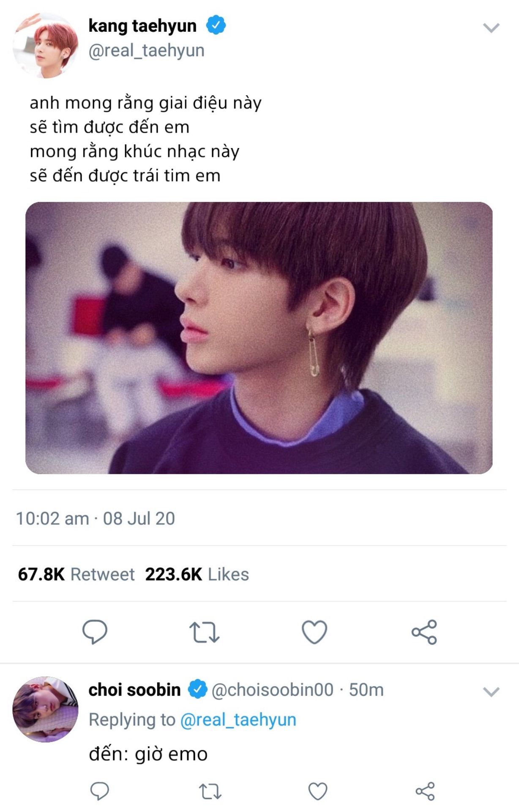Open kang taehyun's profile picture
Image resolution: width=519 pixels, height=812 pixels.
coord(45,46)
